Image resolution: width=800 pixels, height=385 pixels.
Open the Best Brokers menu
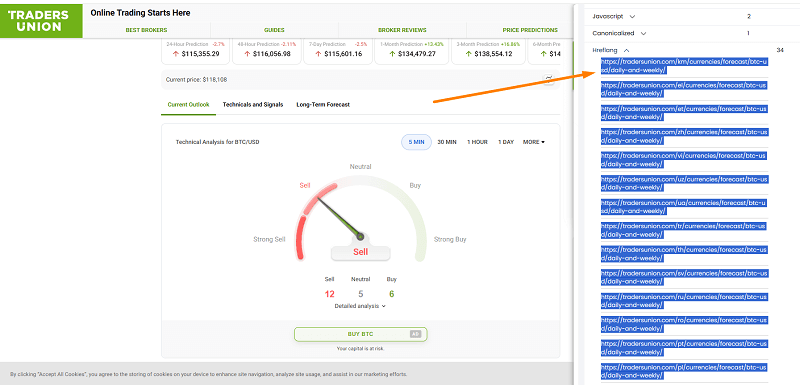[x=146, y=30]
